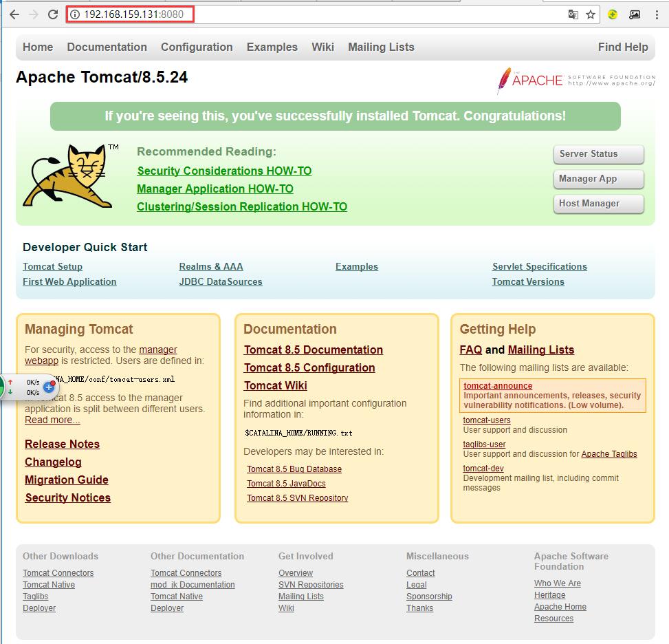Open the Security Notices link
This screenshot has height=644, width=669.
pos(68,498)
